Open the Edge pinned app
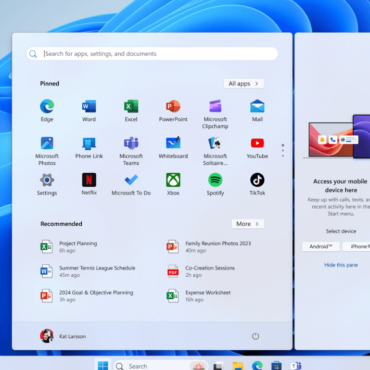 [x=47, y=111]
